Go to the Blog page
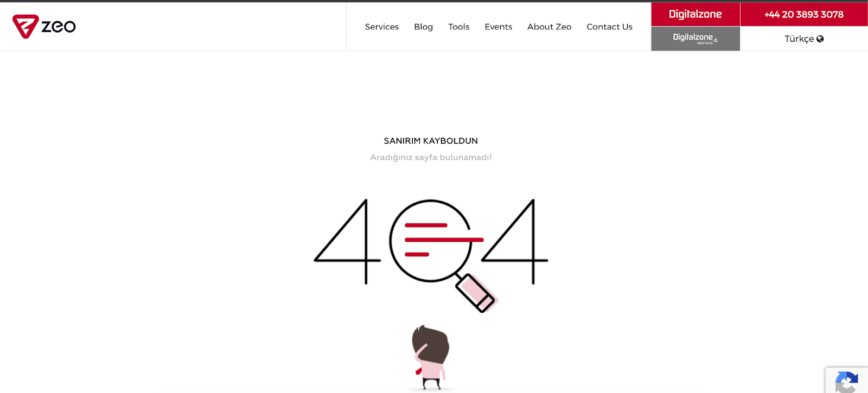Viewport: 868px width, 393px height. pyautogui.click(x=423, y=27)
